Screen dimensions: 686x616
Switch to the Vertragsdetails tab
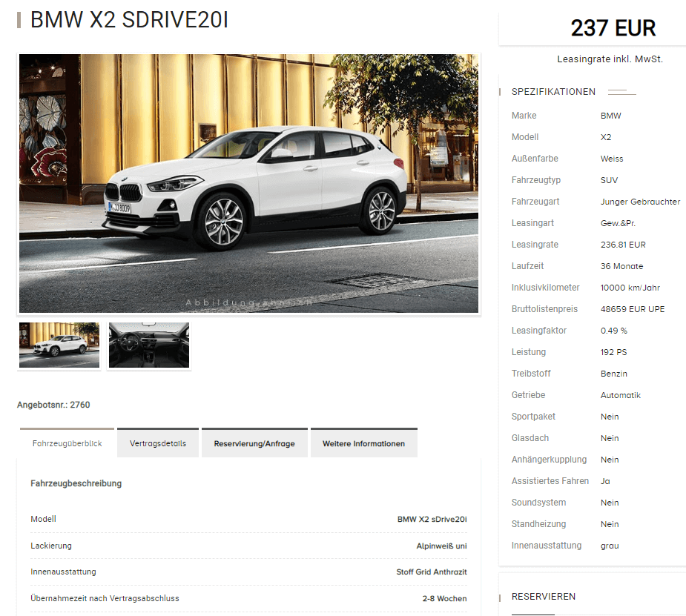click(158, 443)
